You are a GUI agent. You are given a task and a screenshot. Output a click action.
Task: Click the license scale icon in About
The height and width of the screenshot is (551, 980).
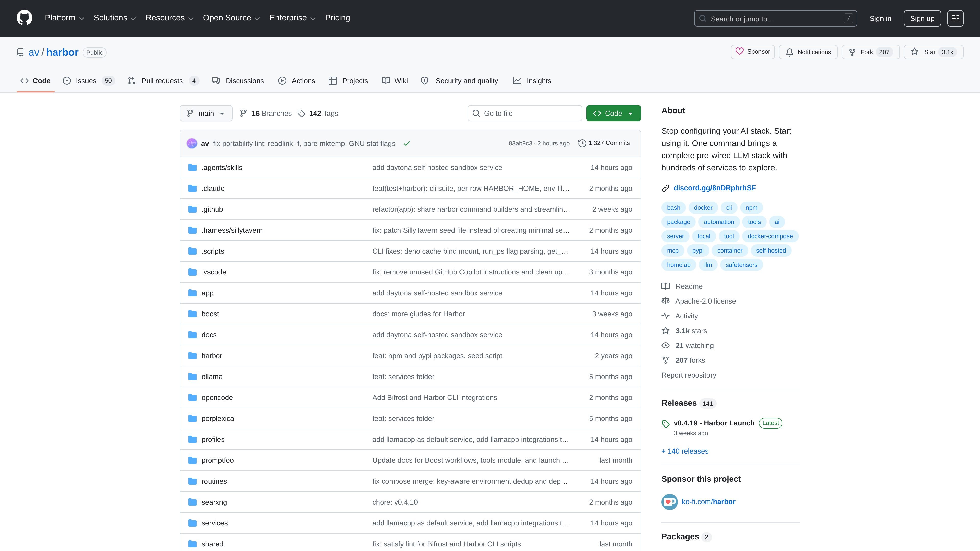665,301
